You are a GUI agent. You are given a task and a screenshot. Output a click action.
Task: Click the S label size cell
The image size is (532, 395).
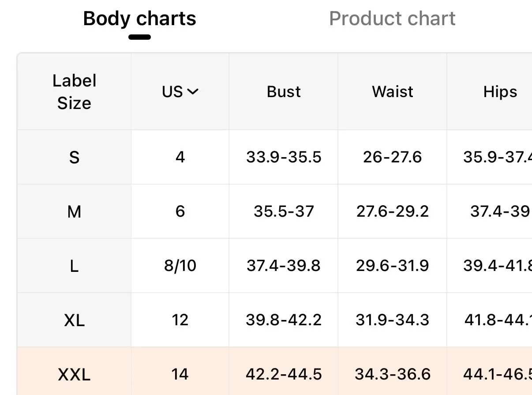click(x=74, y=157)
